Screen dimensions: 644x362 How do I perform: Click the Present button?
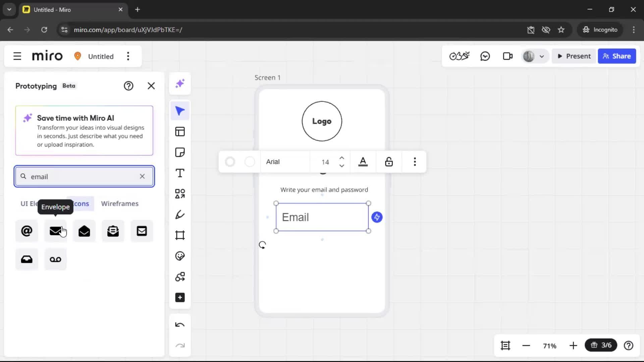coord(574,56)
